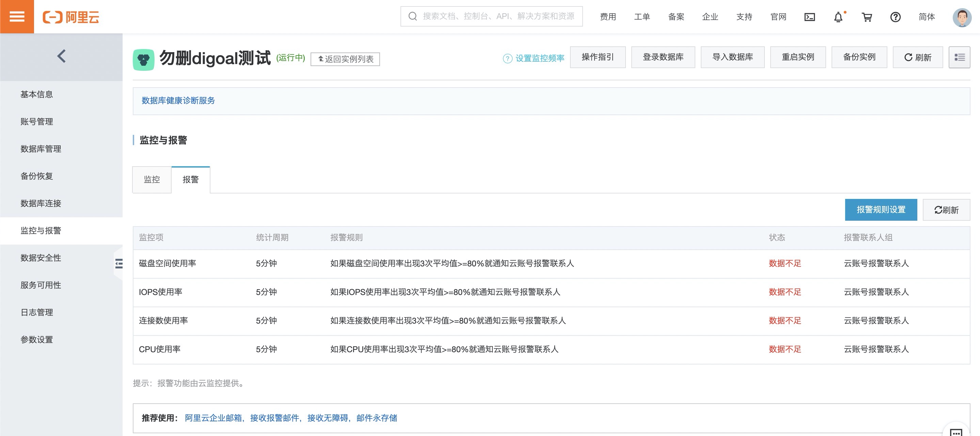Switch to the 监控 tab
The height and width of the screenshot is (436, 980).
(152, 180)
